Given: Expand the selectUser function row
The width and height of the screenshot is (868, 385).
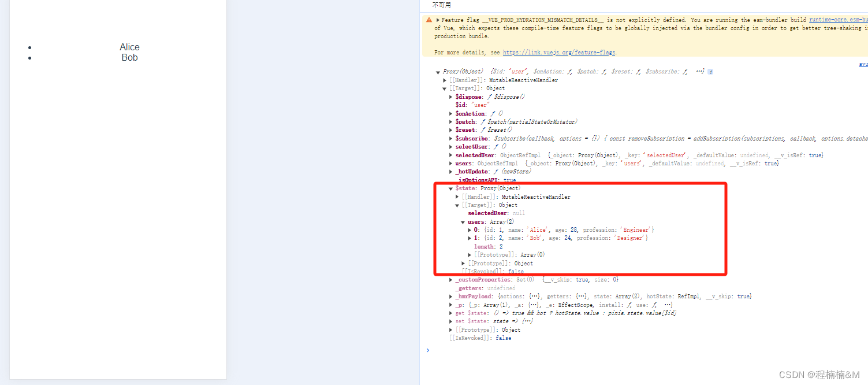Looking at the screenshot, I should point(451,147).
